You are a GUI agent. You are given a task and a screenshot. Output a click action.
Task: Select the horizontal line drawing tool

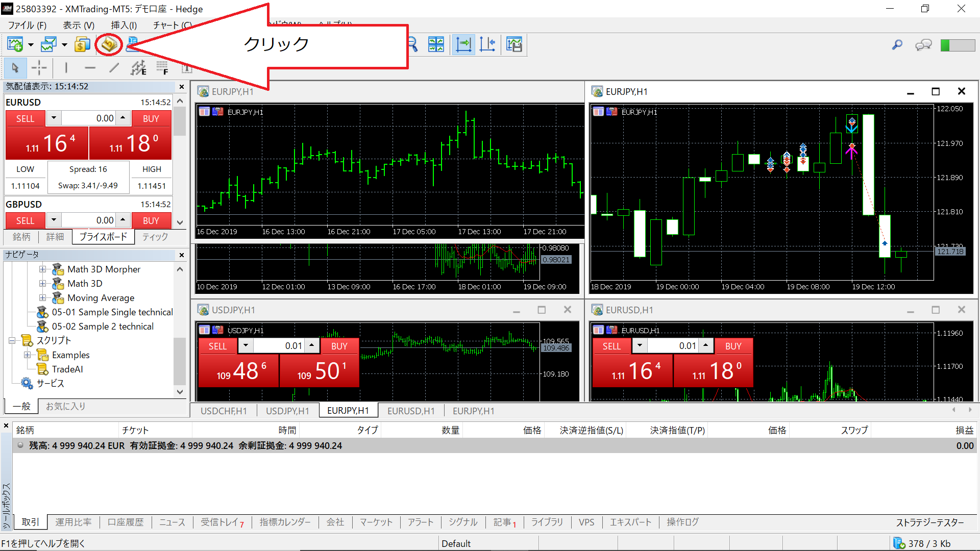(x=90, y=68)
